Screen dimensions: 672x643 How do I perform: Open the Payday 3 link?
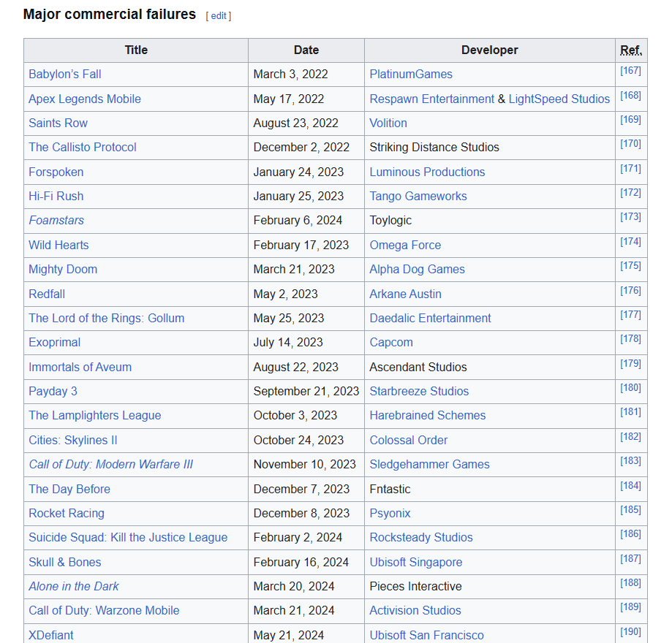[x=53, y=391]
